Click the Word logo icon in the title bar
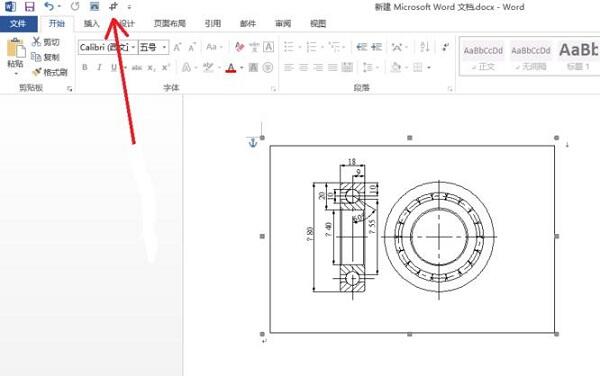The image size is (600, 376). (x=10, y=7)
